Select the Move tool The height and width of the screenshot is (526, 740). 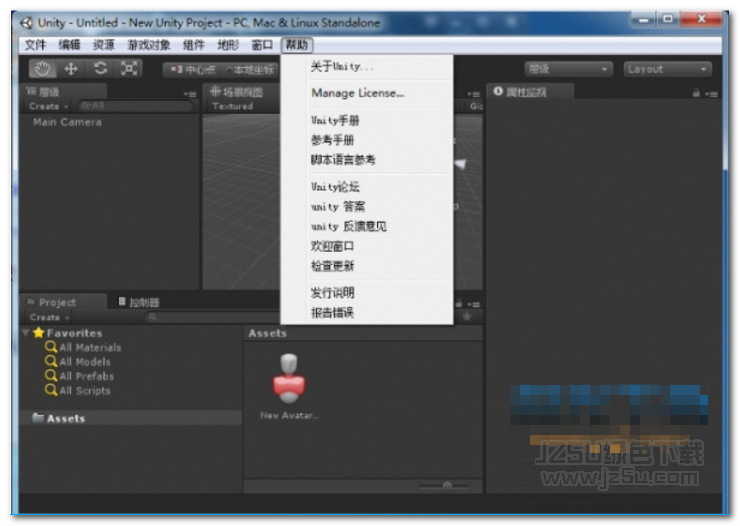[x=71, y=69]
